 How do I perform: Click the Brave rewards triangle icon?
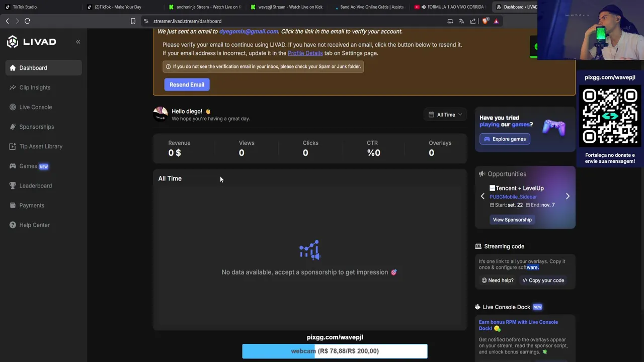click(x=496, y=21)
